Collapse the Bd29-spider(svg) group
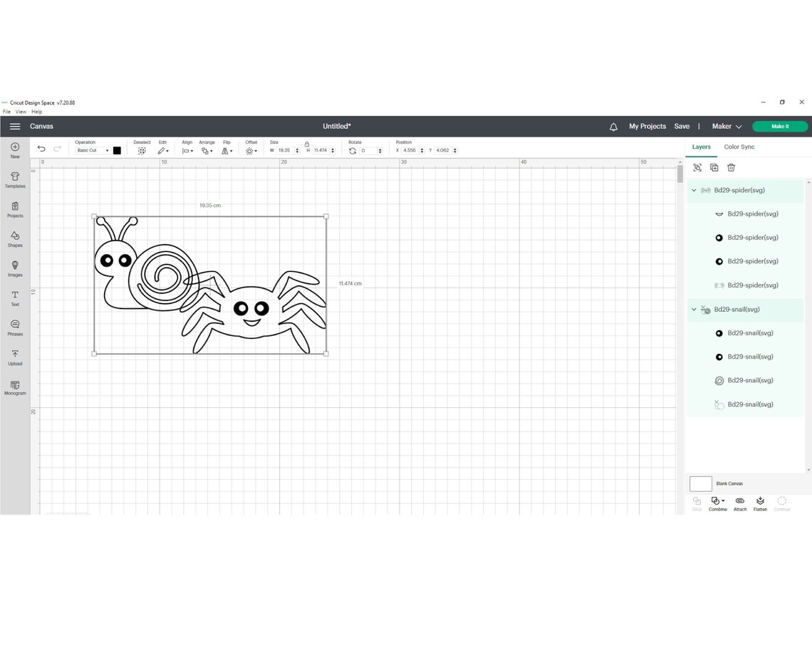 click(x=693, y=190)
